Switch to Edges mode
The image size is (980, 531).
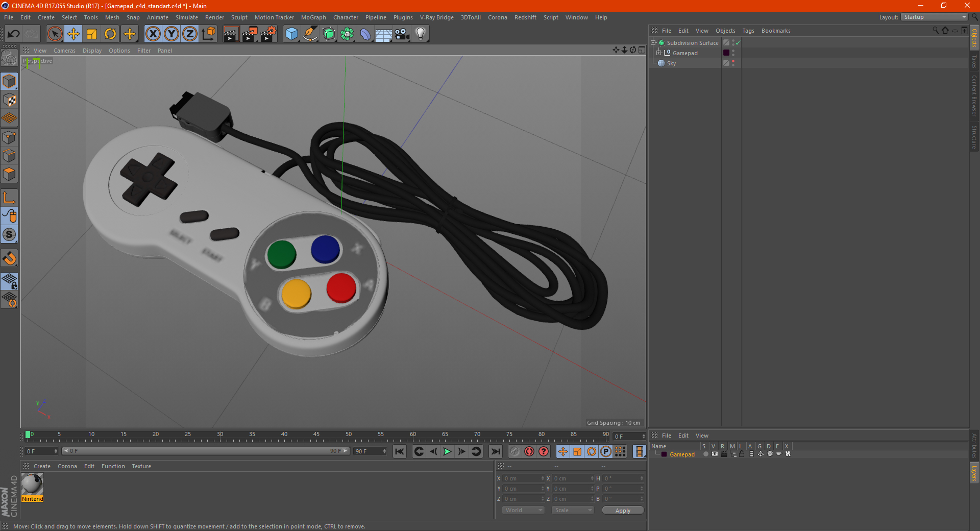click(x=9, y=155)
